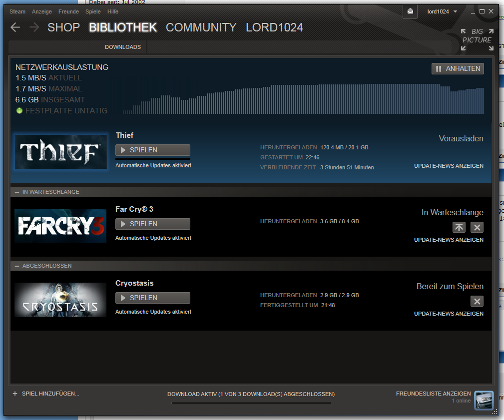Click the network usage bandwidth graph

[303, 99]
